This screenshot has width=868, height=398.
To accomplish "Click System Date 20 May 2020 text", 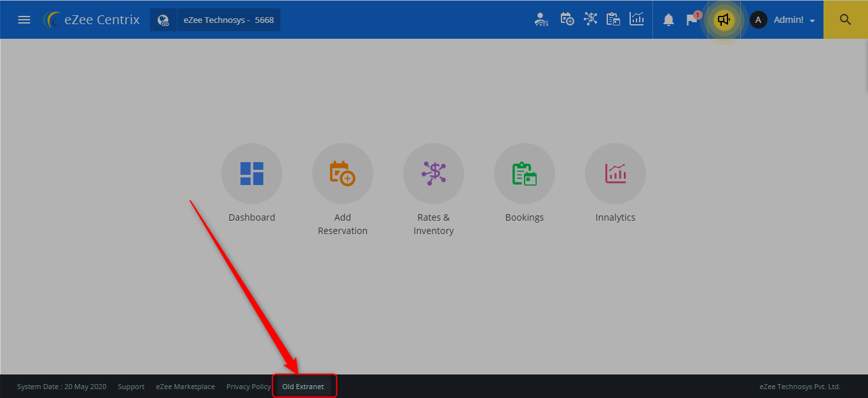I will pos(62,387).
